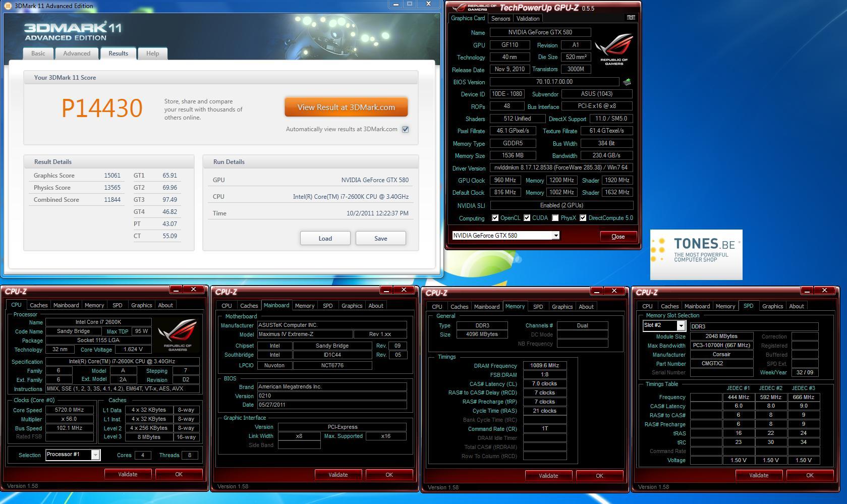Switch to the Advanced tab in 3DMark
This screenshot has height=504, width=847.
tap(77, 53)
